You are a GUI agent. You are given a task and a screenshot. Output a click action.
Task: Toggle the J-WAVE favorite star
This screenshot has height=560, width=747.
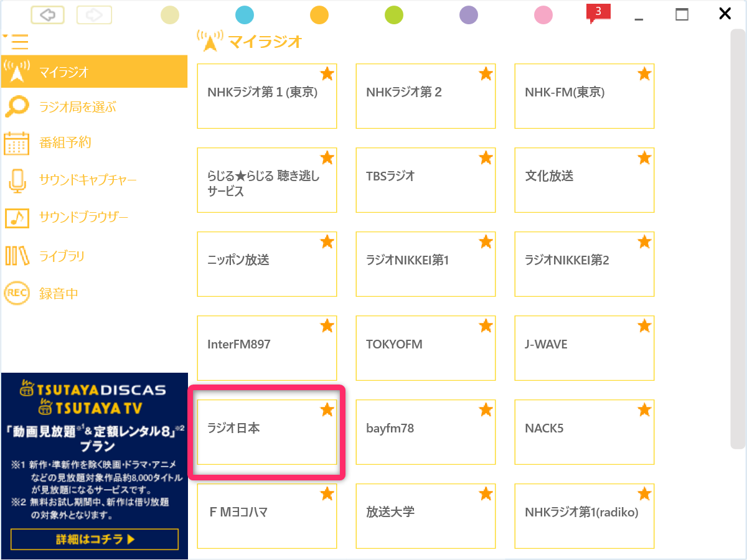pos(644,325)
